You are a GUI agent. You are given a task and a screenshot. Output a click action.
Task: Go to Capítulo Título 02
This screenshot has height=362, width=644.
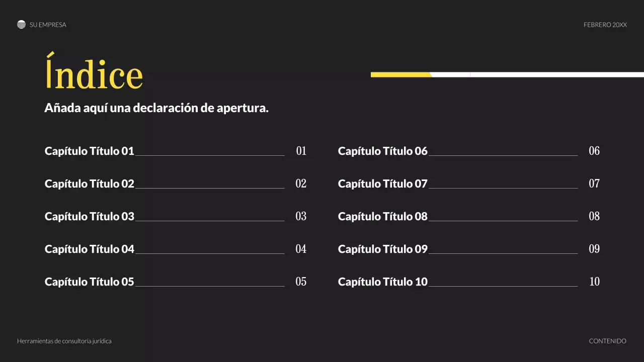(x=90, y=184)
